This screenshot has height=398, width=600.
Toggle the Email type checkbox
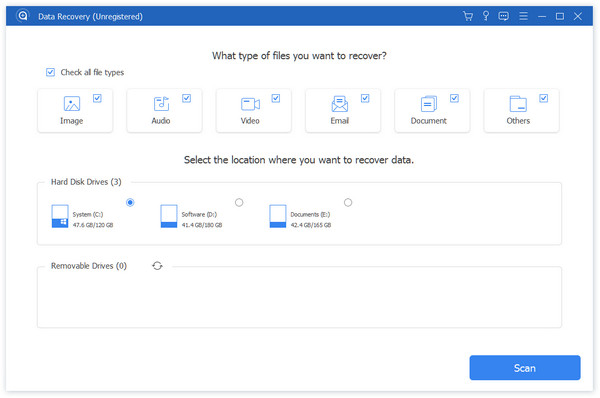365,98
